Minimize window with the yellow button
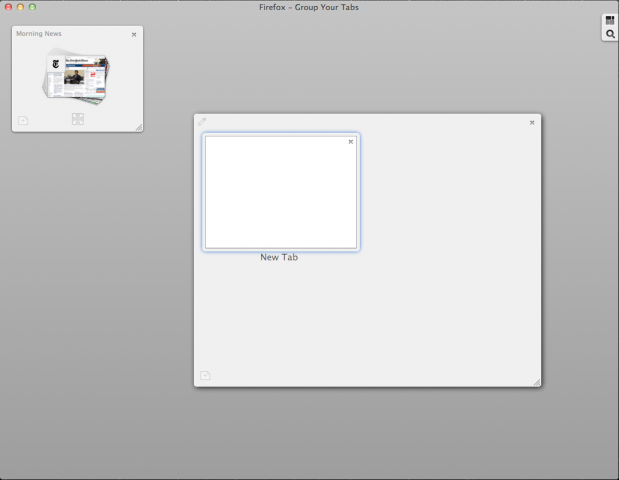This screenshot has width=619, height=480. [x=20, y=7]
